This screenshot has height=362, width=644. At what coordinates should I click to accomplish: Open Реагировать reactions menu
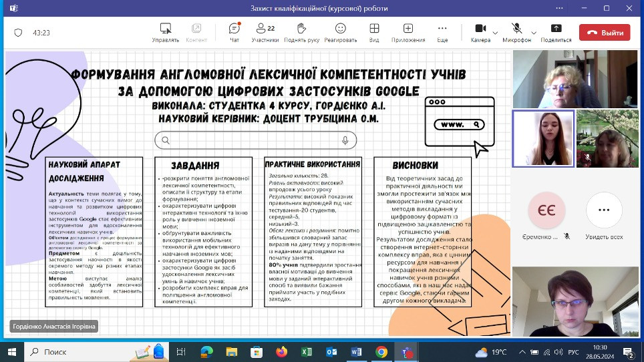pyautogui.click(x=341, y=33)
